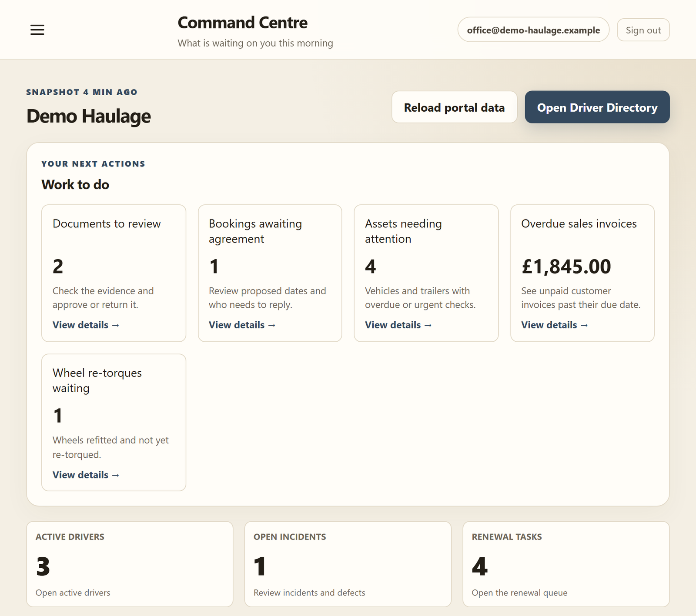696x616 pixels.
Task: Sign out of the portal
Action: click(x=643, y=30)
